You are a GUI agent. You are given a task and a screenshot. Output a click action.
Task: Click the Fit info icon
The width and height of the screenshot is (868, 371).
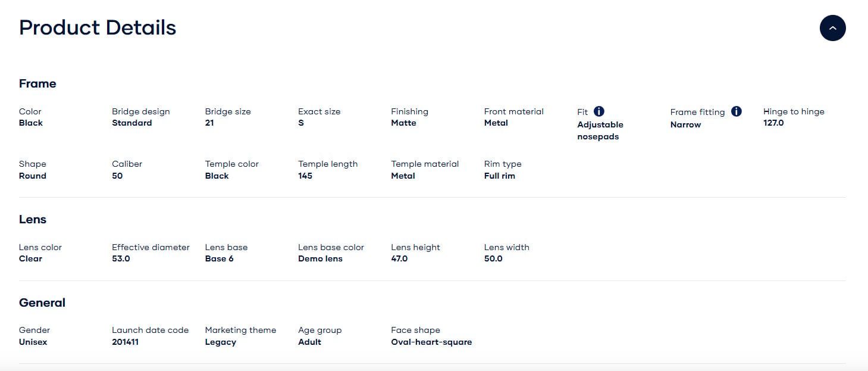pyautogui.click(x=599, y=111)
